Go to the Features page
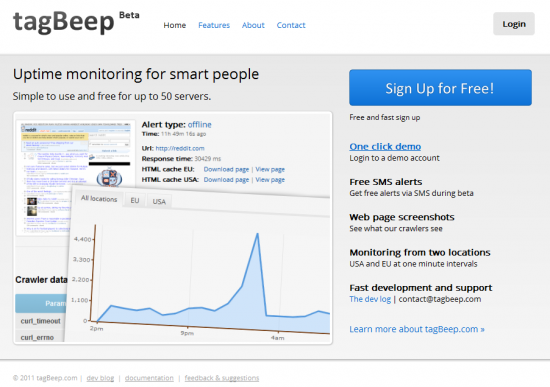The height and width of the screenshot is (387, 550). pyautogui.click(x=214, y=25)
